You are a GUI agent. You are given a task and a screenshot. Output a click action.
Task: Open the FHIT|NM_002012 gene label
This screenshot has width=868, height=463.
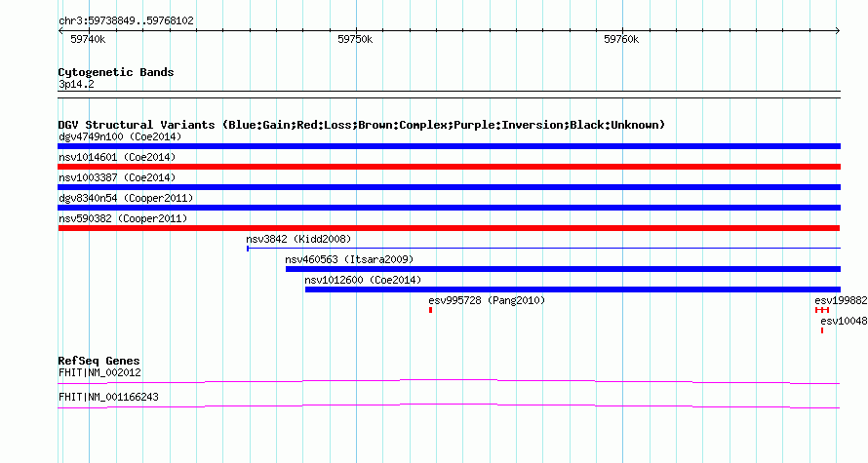pos(99,372)
